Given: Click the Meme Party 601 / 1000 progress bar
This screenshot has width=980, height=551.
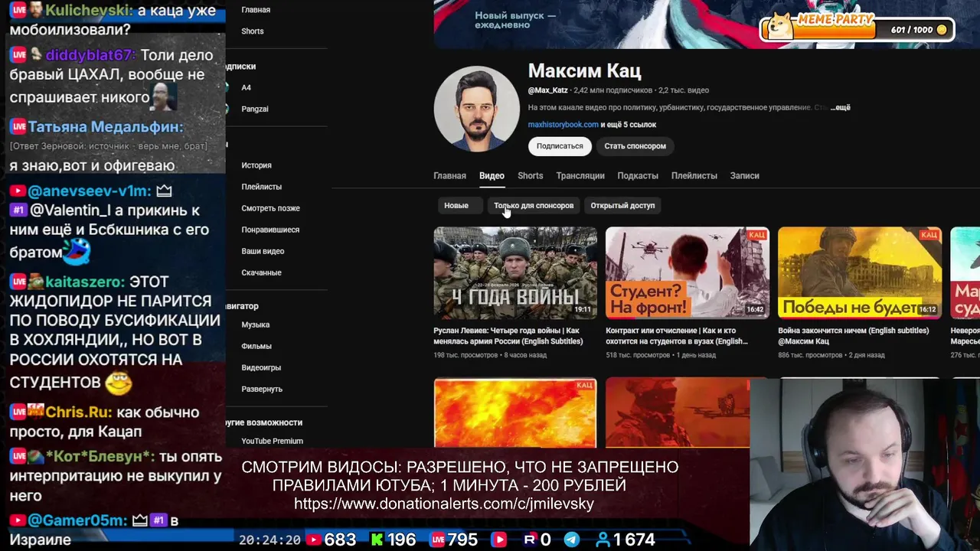Looking at the screenshot, I should 857,30.
